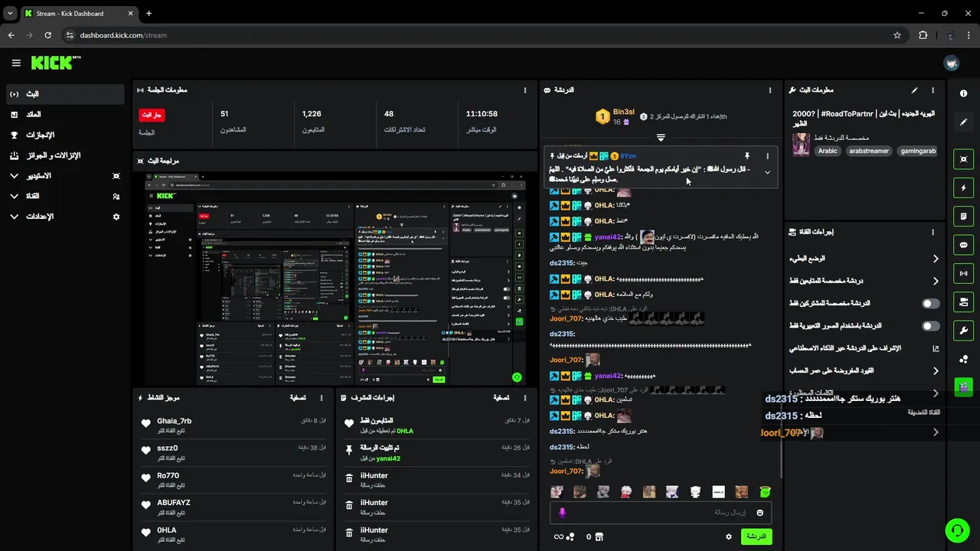Image resolution: width=980 pixels, height=551 pixels.
Task: Click the green clapperboard icon in right toolbar
Action: tap(963, 386)
